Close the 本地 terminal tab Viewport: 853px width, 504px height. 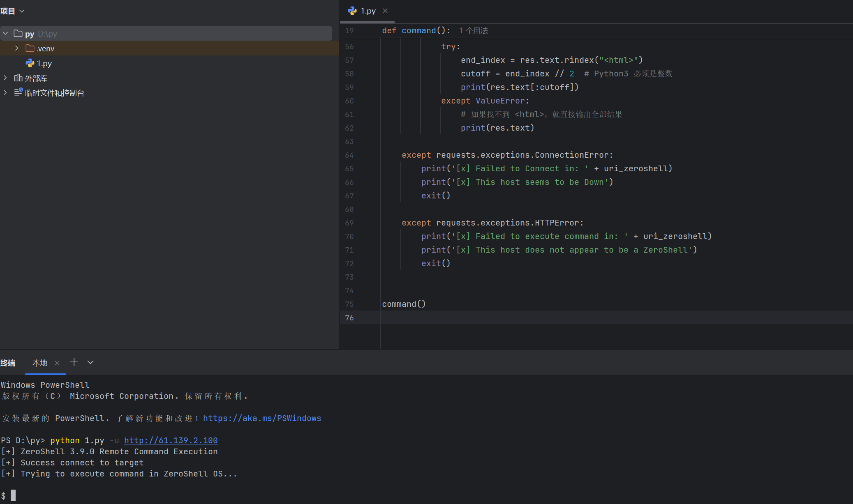57,363
